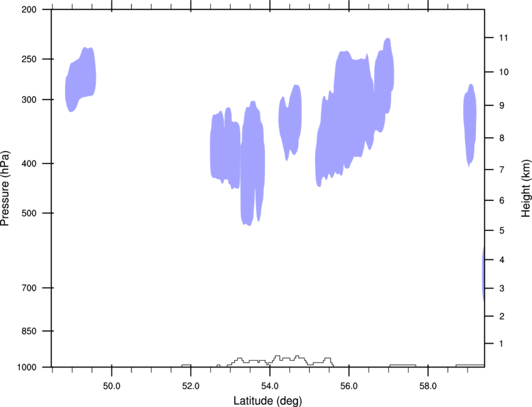Click the 'Height (km)' axis title
The height and width of the screenshot is (407, 532).
coord(526,188)
